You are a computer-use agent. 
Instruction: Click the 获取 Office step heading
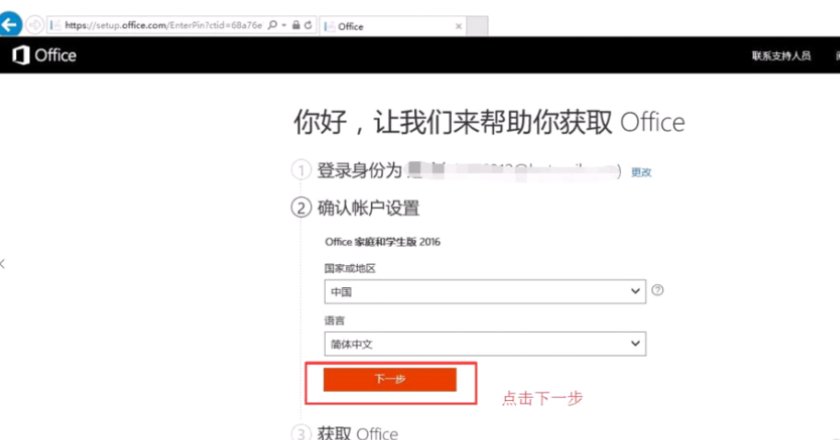(x=357, y=432)
